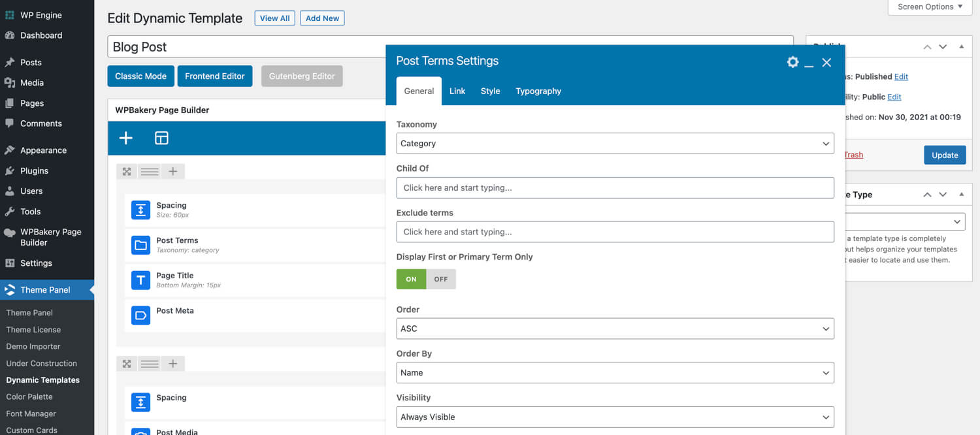
Task: Click the plus icon to add element
Action: [126, 138]
